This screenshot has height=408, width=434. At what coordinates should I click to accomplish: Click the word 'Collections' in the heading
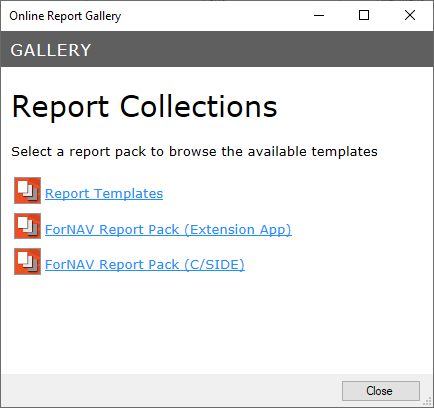[199, 107]
